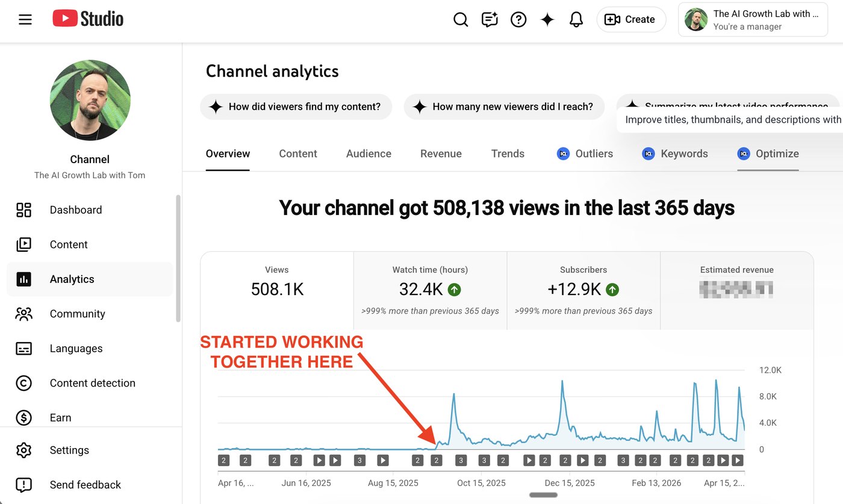843x504 pixels.
Task: Open the vidIQ Keywords tab
Action: tap(675, 154)
